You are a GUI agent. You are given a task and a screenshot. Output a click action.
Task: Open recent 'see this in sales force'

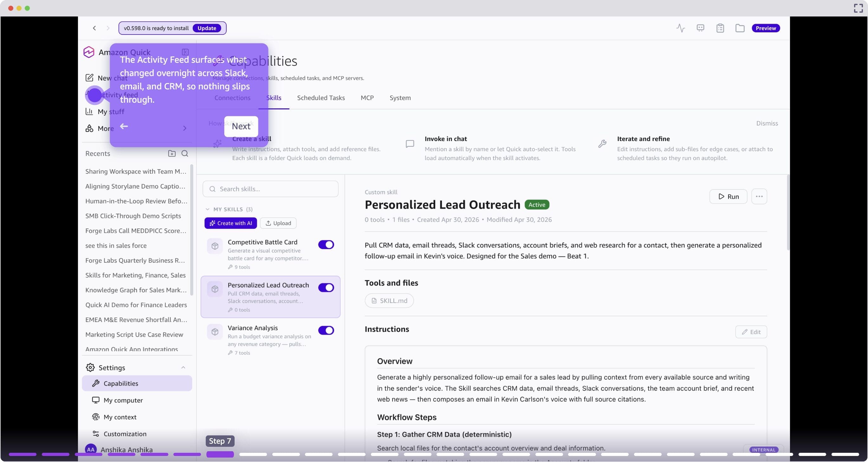click(116, 246)
